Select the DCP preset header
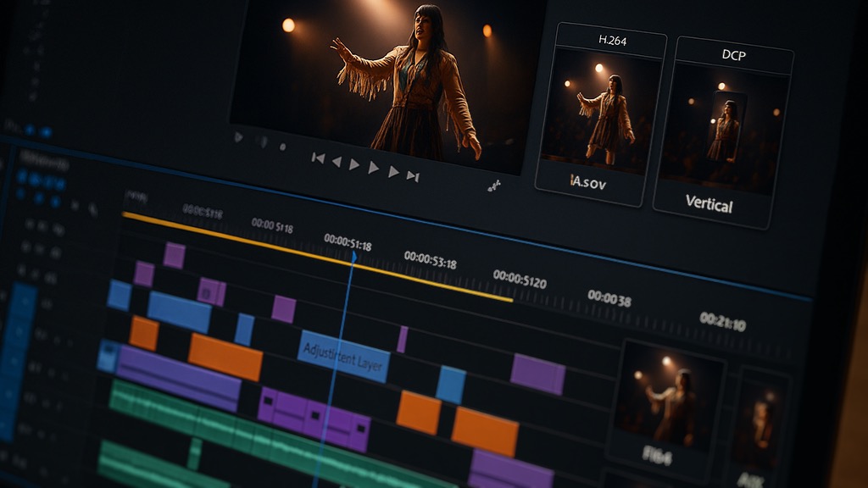 [x=734, y=55]
